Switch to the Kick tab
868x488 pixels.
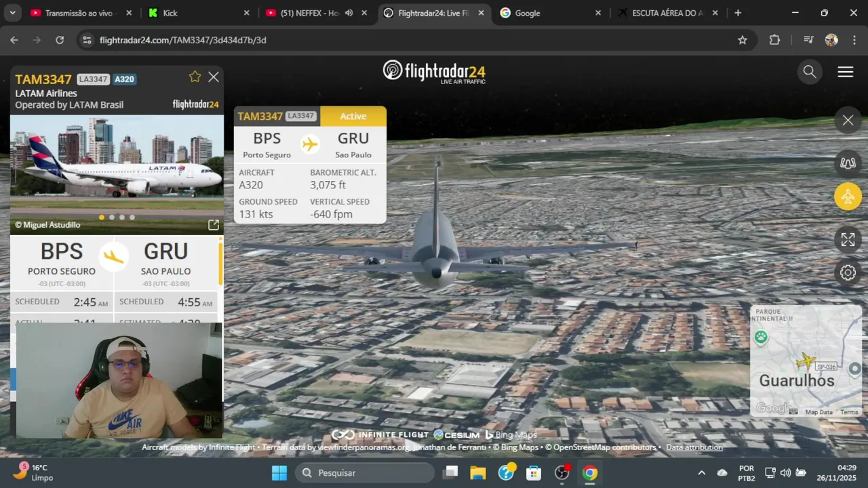(199, 13)
